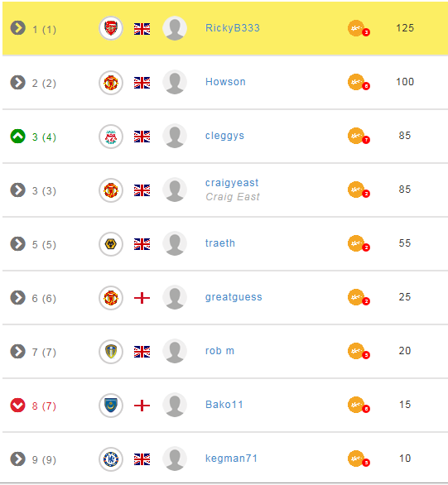Image resolution: width=448 pixels, height=485 pixels.
Task: Expand the grey arrow on rank 9 row
Action: tap(17, 459)
